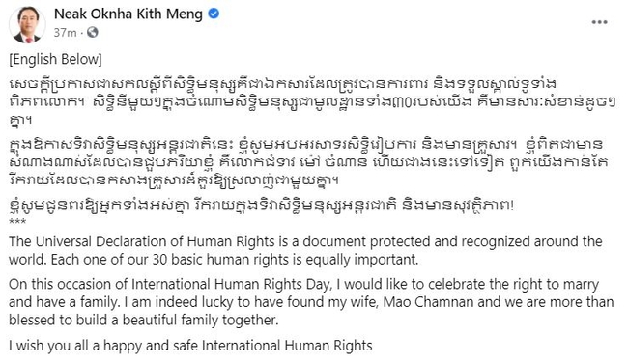Click the second Khmer paragraph mentioning family
This screenshot has height=364, width=628.
[308, 162]
